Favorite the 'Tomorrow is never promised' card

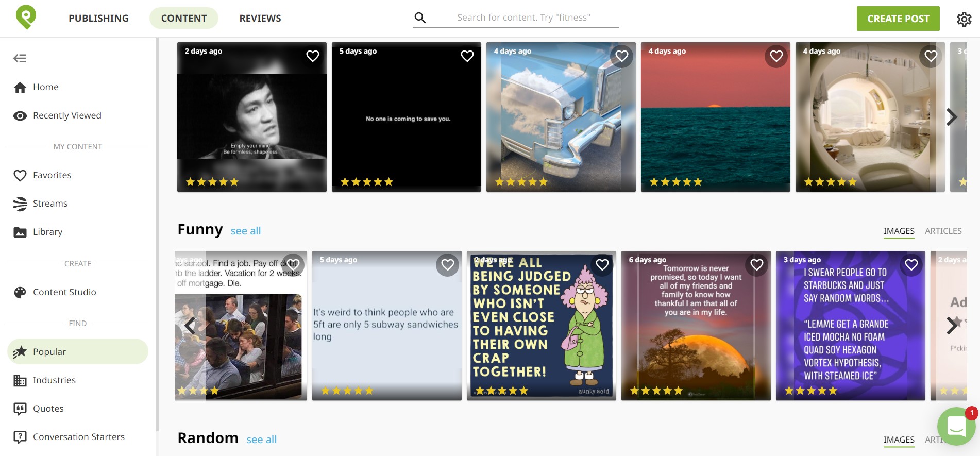[x=757, y=265]
